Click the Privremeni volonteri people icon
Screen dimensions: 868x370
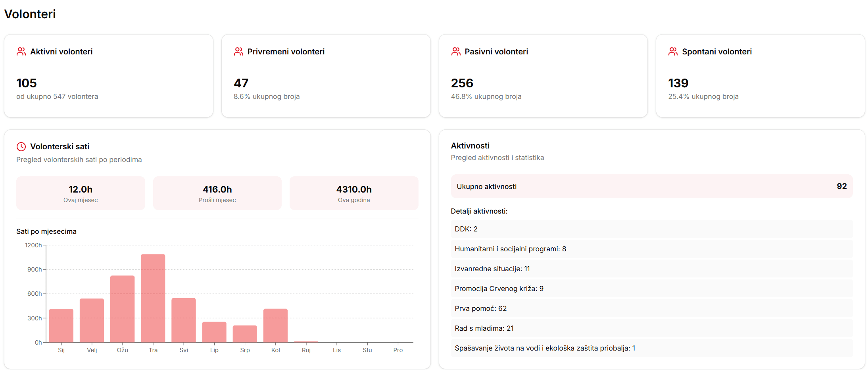tap(238, 52)
